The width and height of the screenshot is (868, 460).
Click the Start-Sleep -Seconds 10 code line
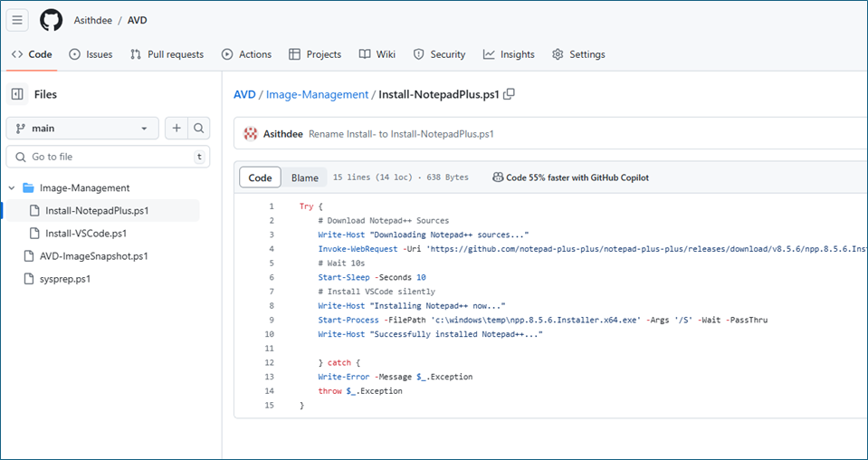[x=372, y=277]
